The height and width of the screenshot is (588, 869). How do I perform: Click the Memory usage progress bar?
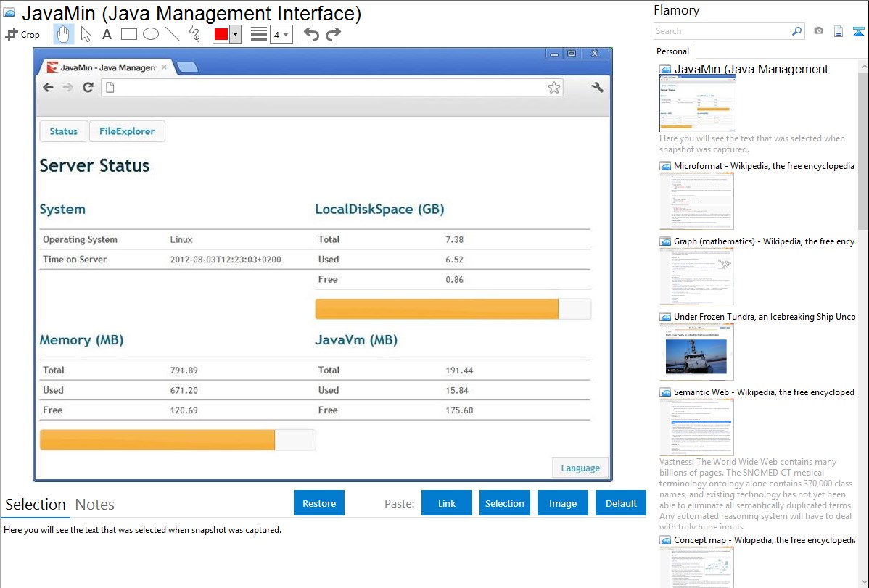pos(178,440)
